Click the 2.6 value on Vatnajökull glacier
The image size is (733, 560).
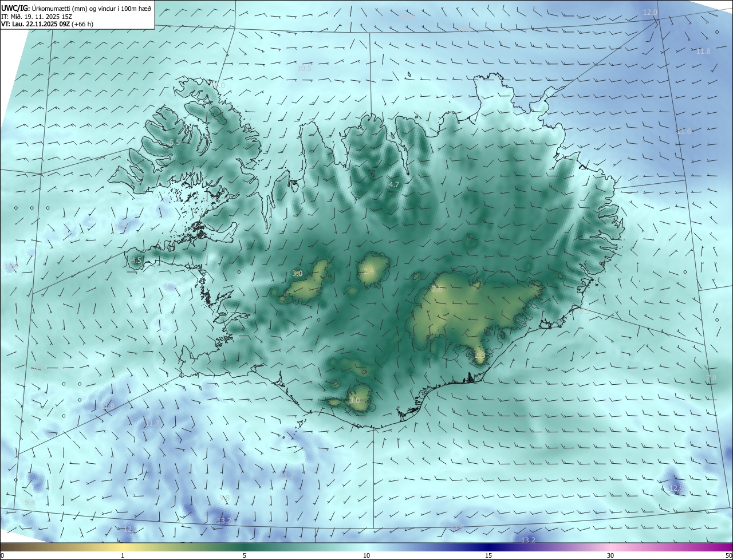click(437, 289)
